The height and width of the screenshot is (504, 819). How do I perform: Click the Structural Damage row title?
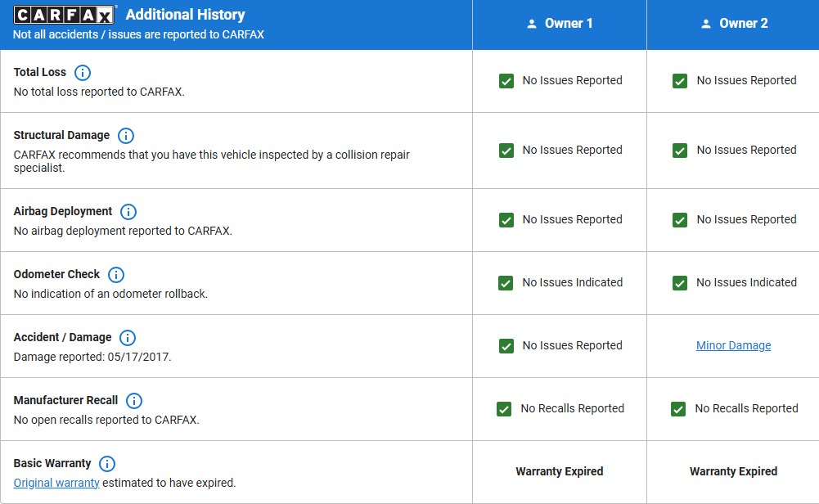coord(61,135)
